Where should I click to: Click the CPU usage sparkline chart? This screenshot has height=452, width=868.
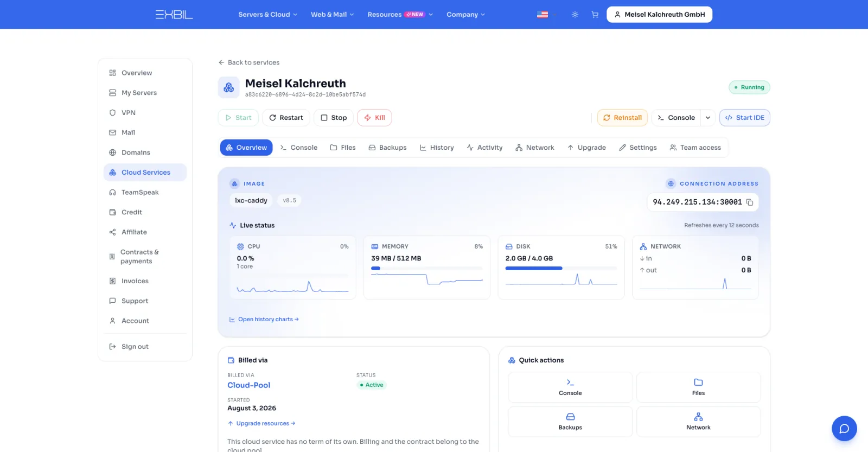click(x=293, y=285)
